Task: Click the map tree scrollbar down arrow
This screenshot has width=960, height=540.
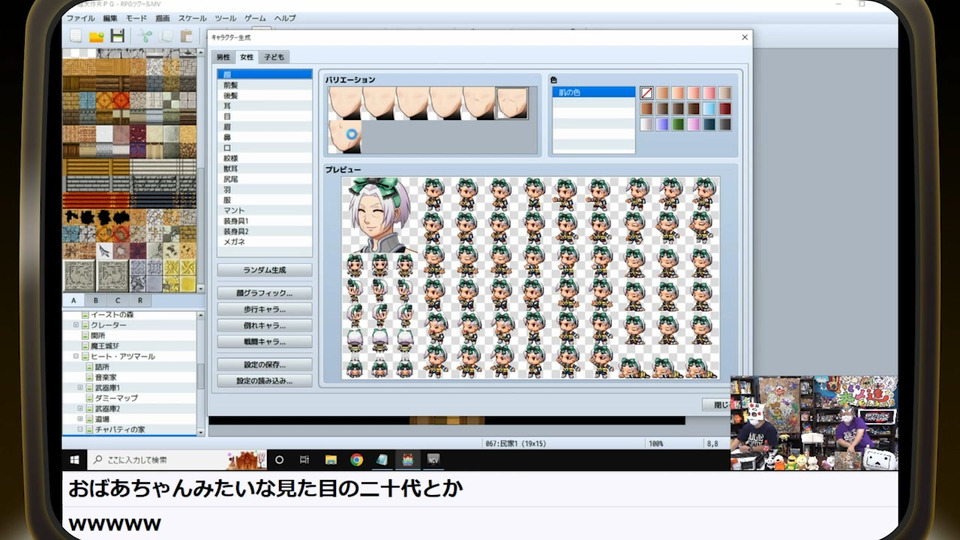Action: point(200,432)
